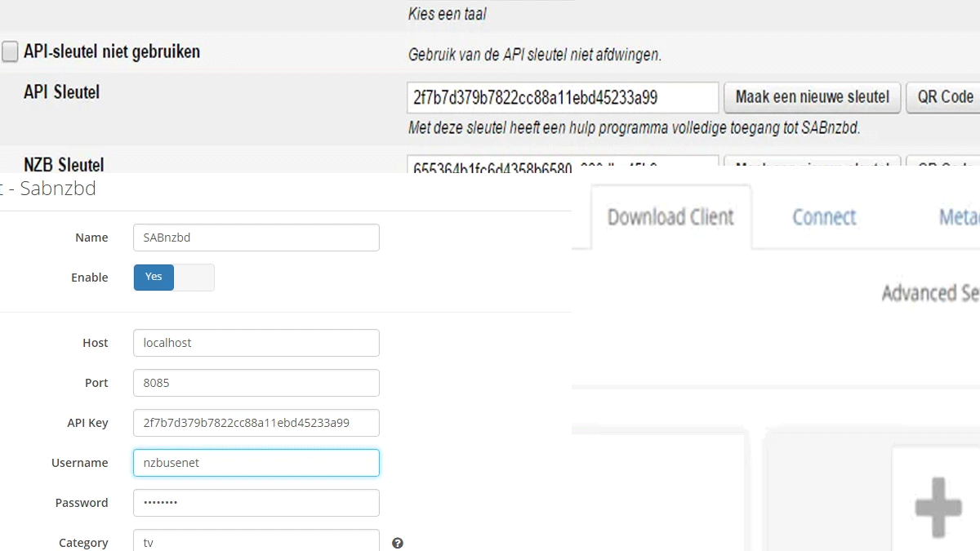Open the partially visible Metadata tab

pyautogui.click(x=958, y=217)
